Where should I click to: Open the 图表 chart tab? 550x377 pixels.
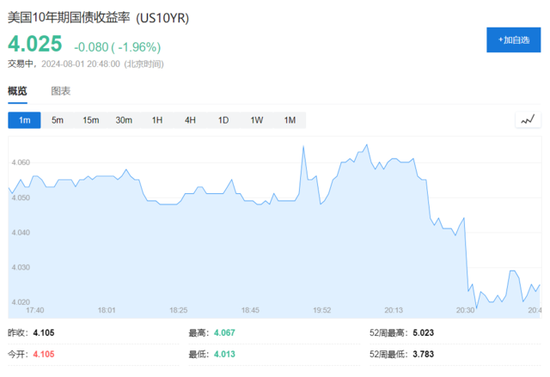click(x=61, y=91)
